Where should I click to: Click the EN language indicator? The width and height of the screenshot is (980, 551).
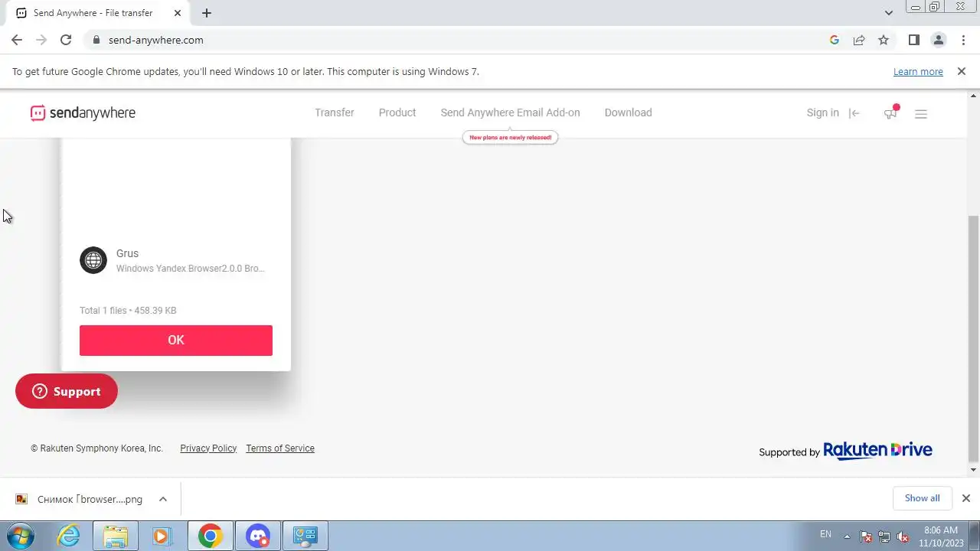[x=825, y=534]
